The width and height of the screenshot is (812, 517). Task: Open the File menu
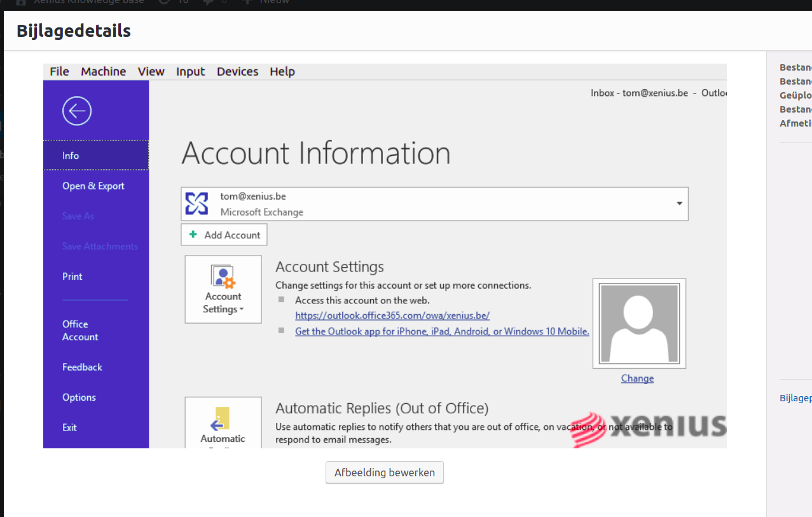tap(59, 71)
